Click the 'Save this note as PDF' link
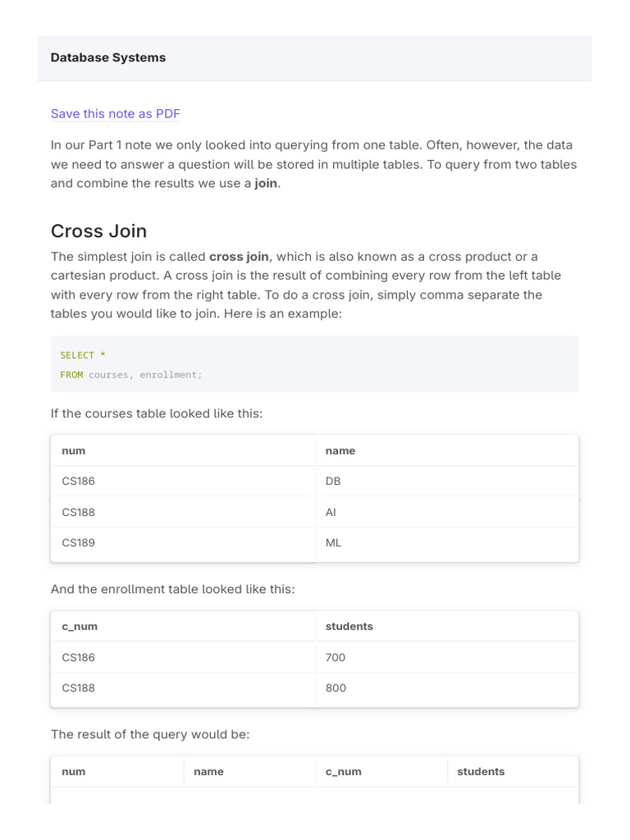Image resolution: width=630 pixels, height=840 pixels. coord(115,113)
